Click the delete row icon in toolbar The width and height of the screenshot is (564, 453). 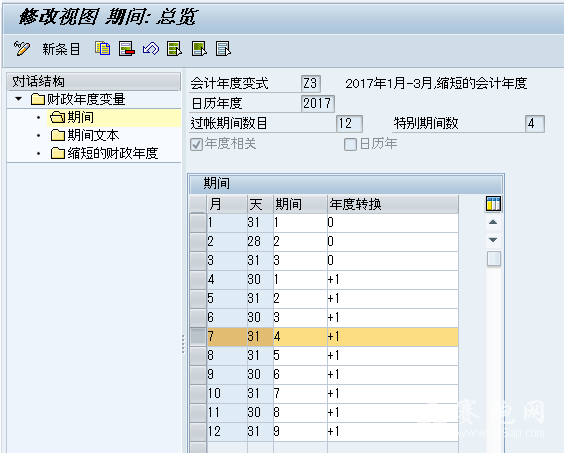[127, 49]
